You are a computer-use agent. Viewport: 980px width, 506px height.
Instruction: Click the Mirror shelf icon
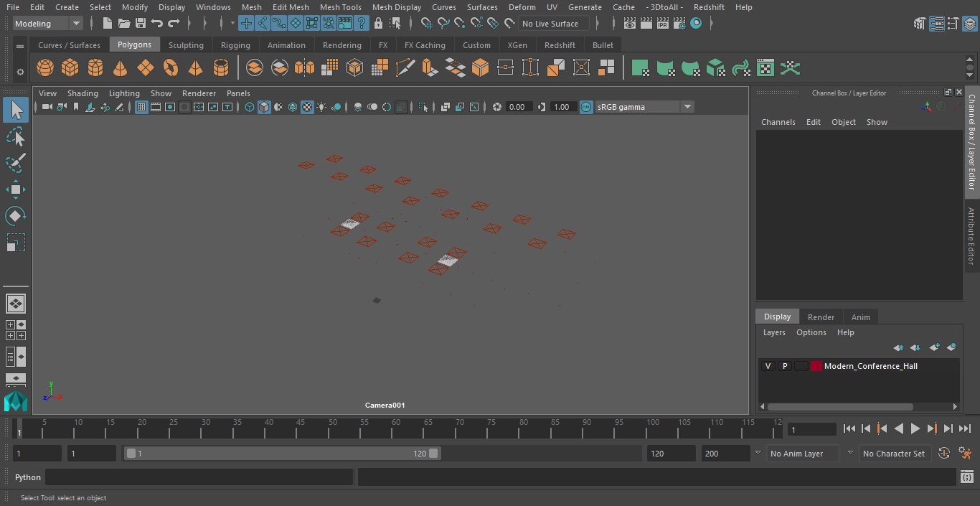click(304, 68)
